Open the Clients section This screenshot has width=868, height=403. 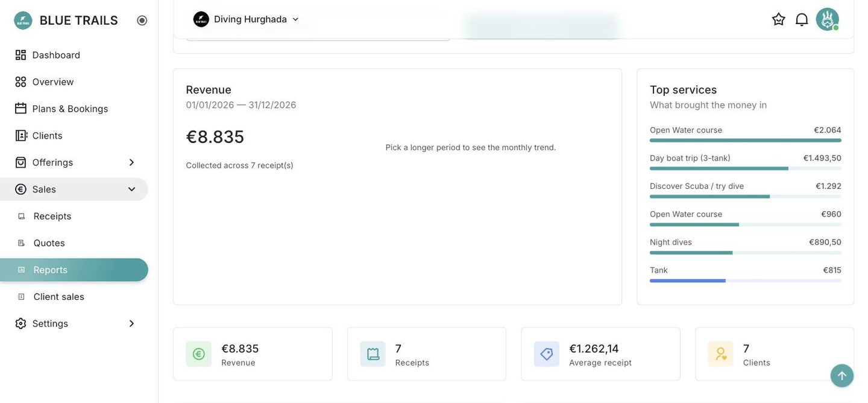(74, 135)
